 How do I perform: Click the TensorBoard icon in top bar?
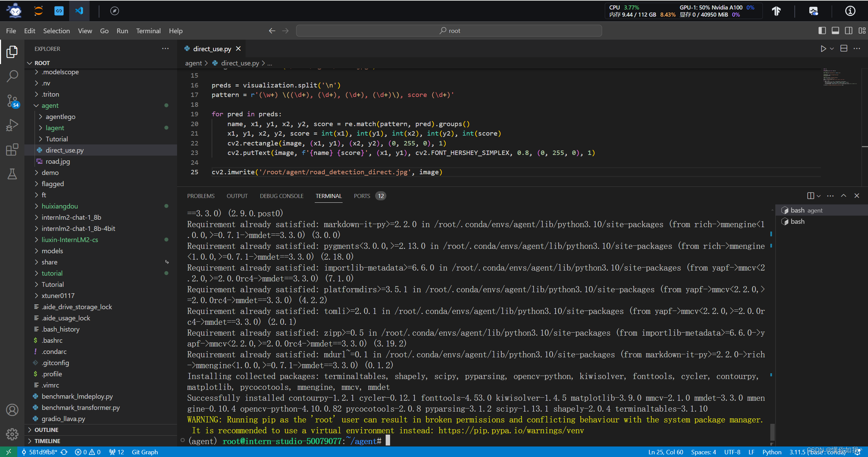click(x=776, y=11)
